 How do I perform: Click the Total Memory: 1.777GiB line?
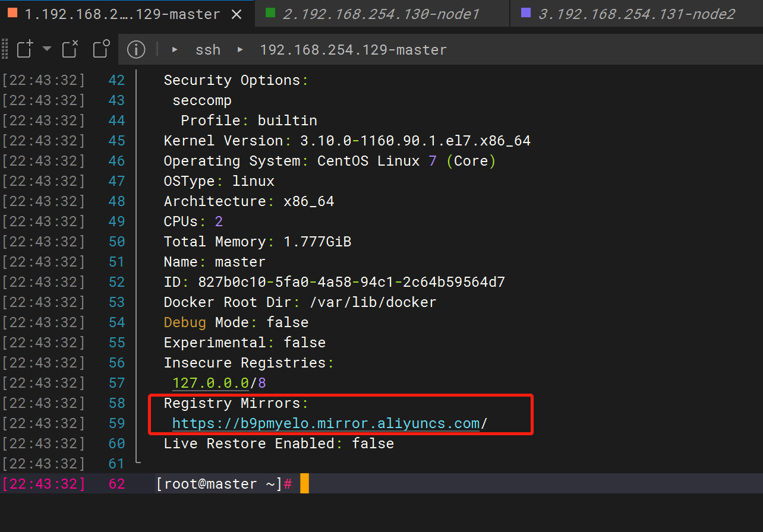click(257, 242)
